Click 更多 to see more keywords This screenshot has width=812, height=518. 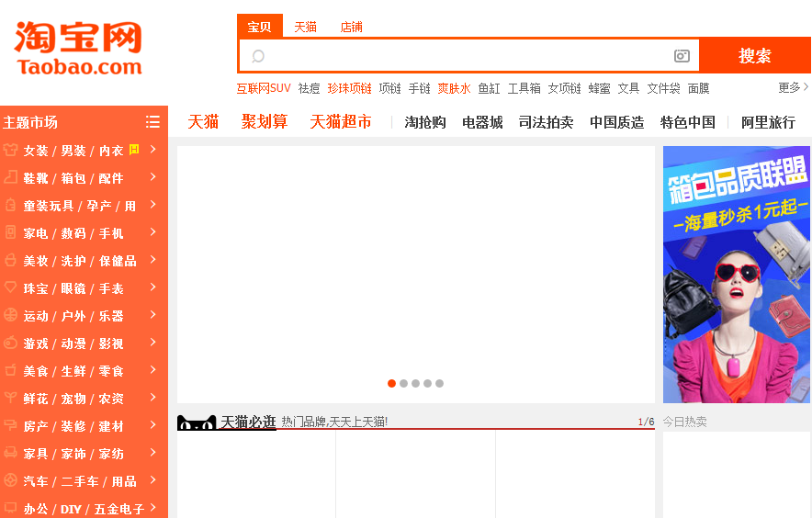point(793,87)
